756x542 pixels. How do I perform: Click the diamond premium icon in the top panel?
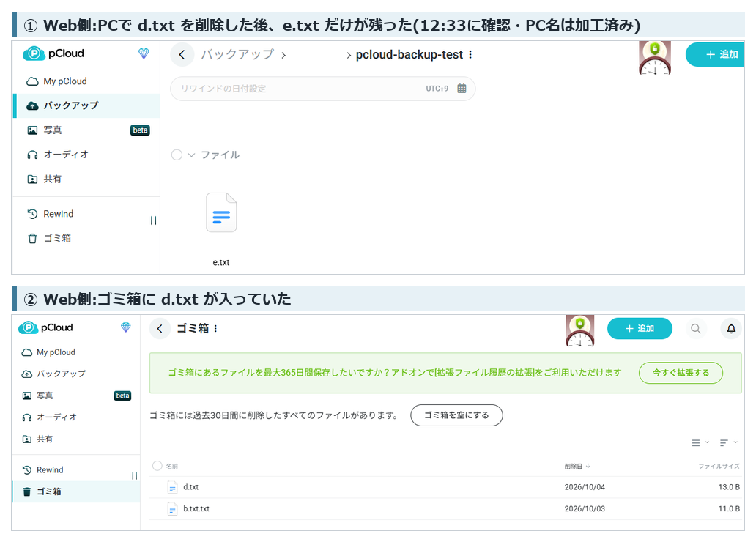(x=144, y=53)
